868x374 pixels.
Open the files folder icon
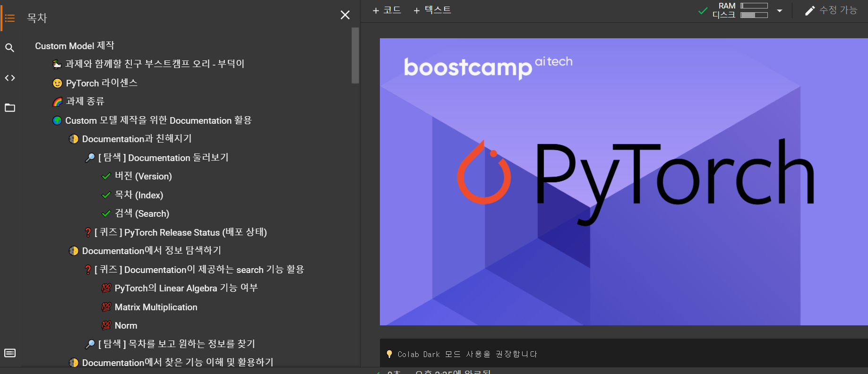click(x=10, y=108)
